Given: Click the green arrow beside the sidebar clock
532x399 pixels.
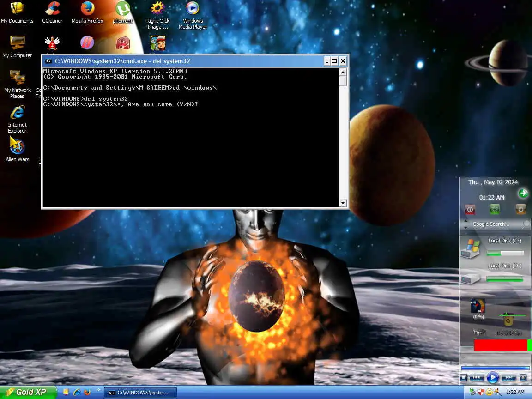Looking at the screenshot, I should [523, 193].
